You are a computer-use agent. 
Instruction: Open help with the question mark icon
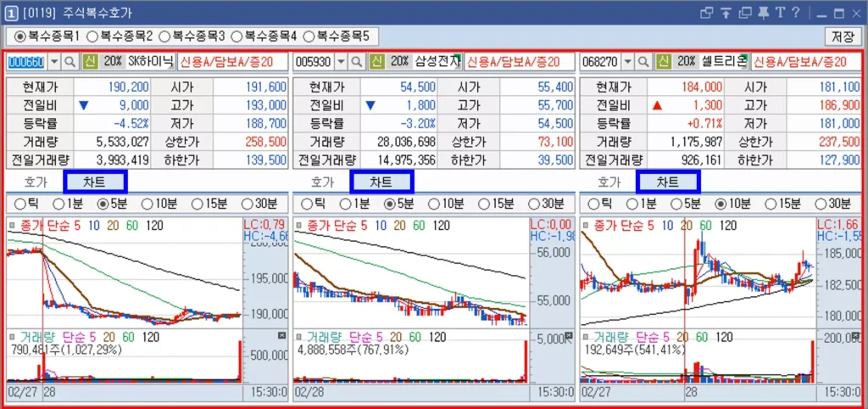point(795,13)
